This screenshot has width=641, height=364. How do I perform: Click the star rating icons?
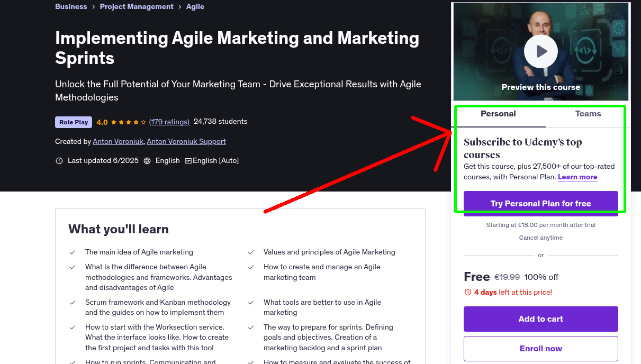(129, 122)
